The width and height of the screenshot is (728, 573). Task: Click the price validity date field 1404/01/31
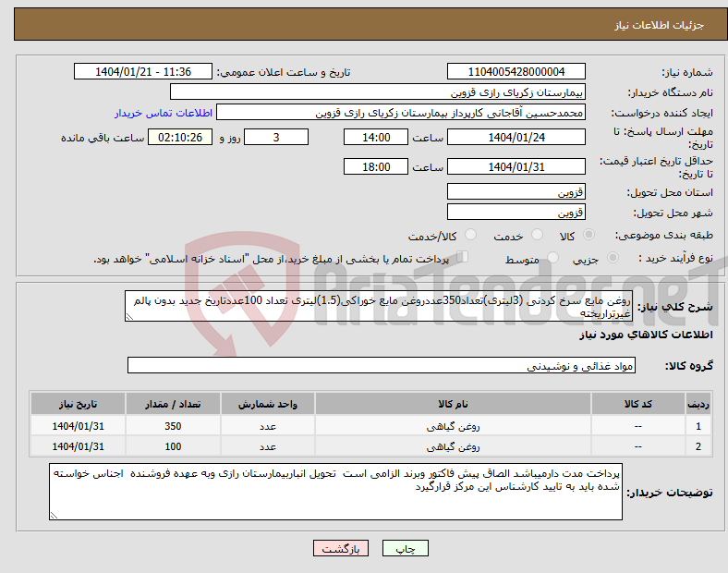click(x=516, y=166)
